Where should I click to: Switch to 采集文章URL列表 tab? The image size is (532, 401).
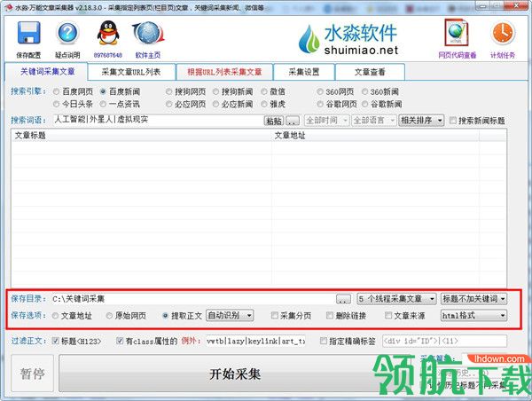(131, 72)
